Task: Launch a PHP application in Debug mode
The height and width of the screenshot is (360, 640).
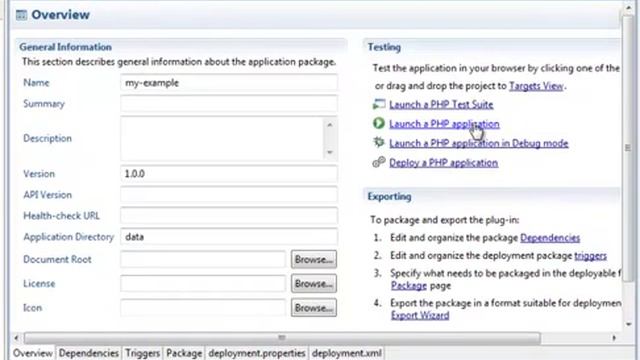Action: (478, 143)
